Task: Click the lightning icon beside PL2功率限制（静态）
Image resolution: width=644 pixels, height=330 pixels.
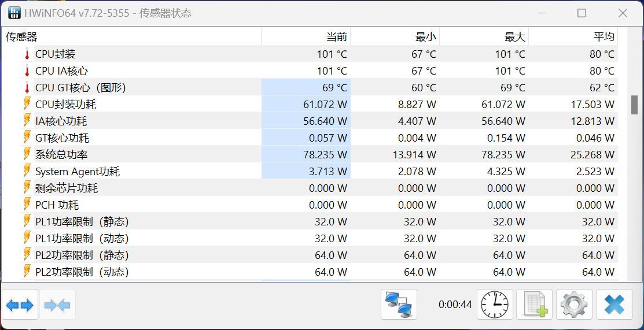Action: click(27, 255)
